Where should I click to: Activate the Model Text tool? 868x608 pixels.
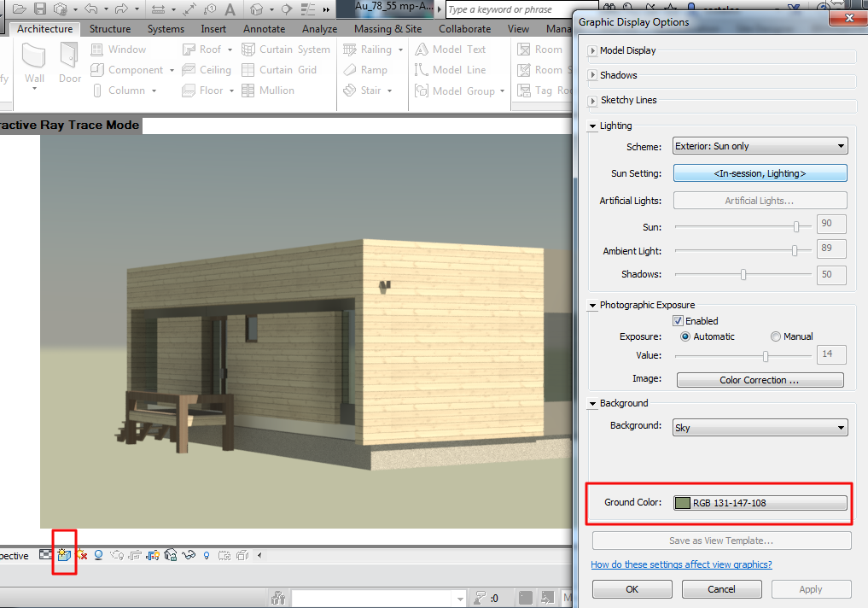point(457,49)
